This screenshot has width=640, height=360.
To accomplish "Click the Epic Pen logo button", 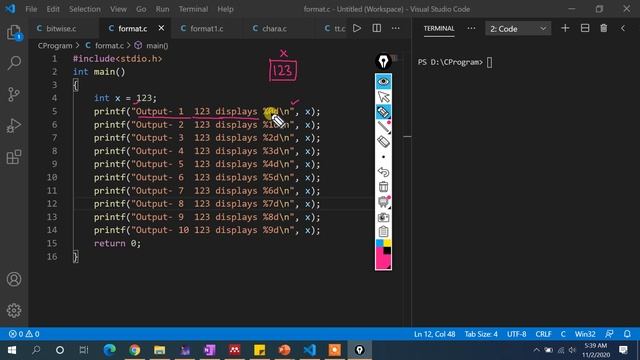I will tap(383, 62).
